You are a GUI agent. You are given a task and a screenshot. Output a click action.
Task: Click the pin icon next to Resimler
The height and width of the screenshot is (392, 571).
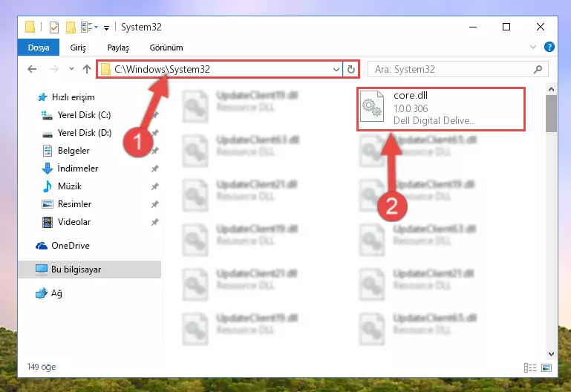tap(155, 204)
